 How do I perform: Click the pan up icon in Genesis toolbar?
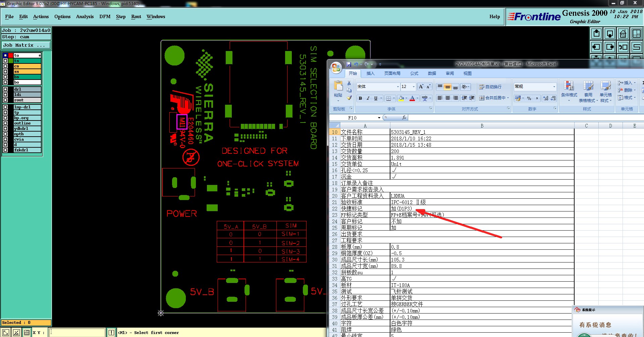point(596,34)
